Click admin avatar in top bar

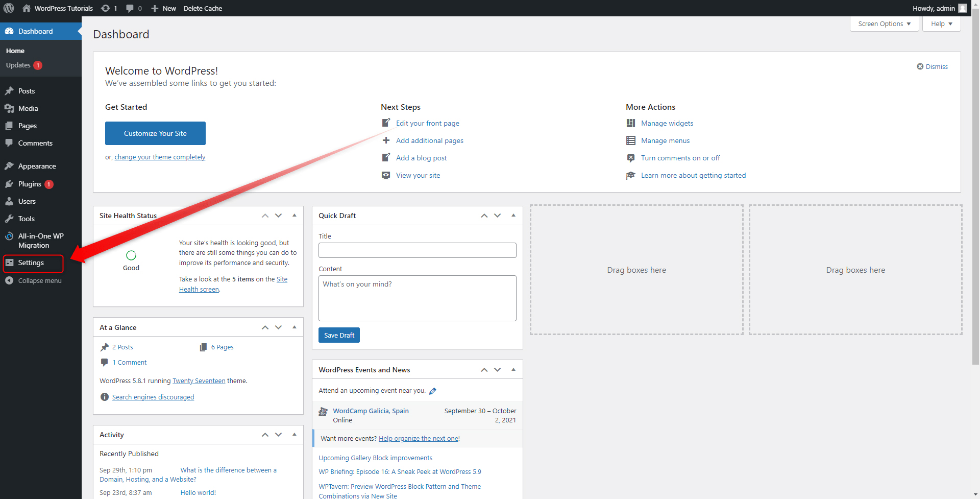click(963, 8)
